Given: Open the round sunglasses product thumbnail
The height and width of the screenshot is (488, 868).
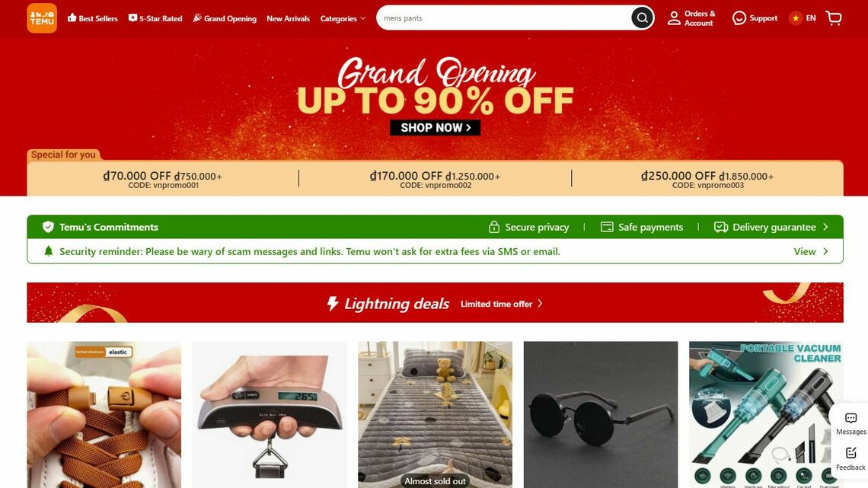Looking at the screenshot, I should click(601, 414).
